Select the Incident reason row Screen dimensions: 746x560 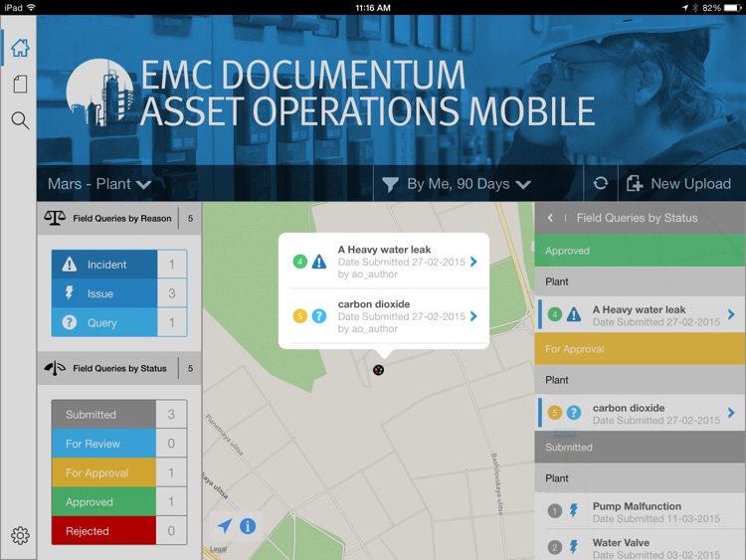[x=119, y=264]
